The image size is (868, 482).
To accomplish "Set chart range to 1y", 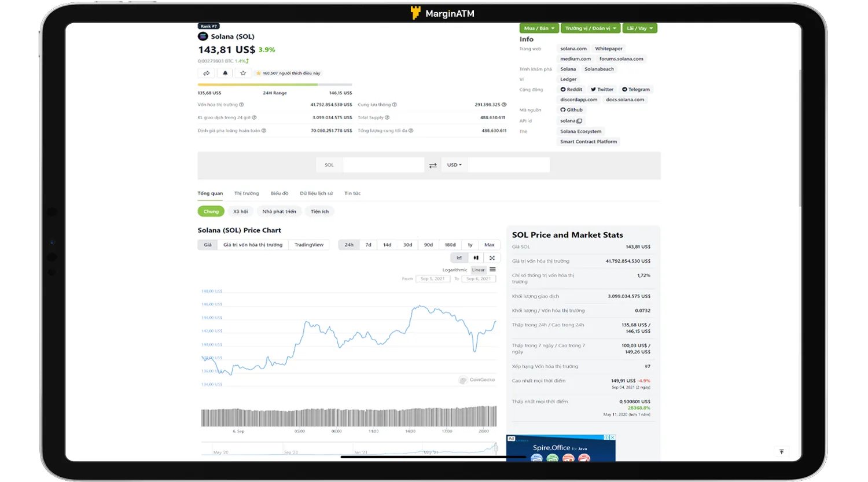I will tap(470, 245).
